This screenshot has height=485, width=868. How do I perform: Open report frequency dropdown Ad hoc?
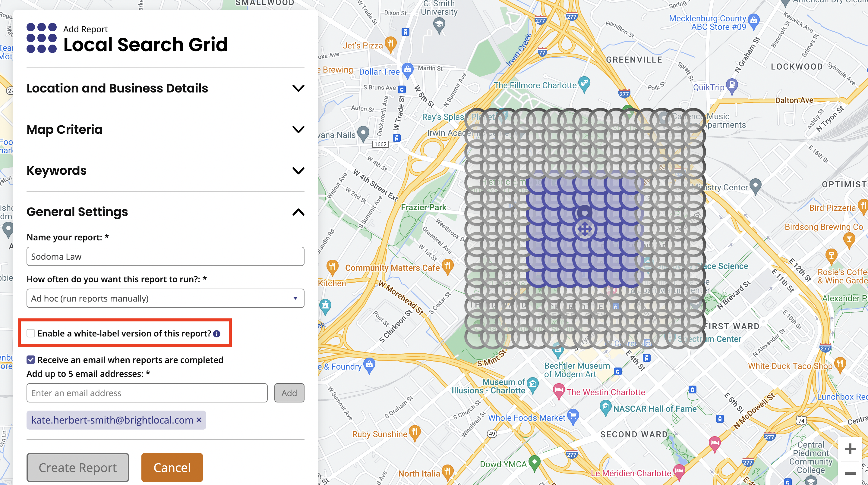(x=166, y=298)
